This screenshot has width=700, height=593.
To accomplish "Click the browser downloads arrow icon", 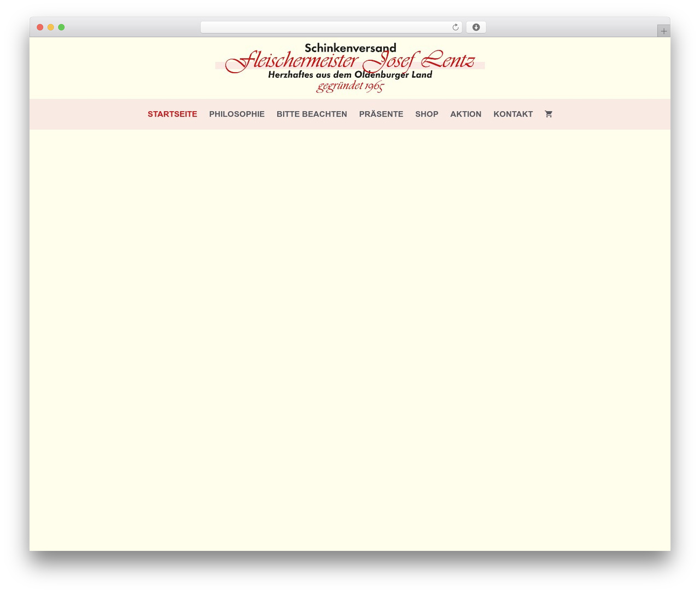I will click(x=476, y=27).
